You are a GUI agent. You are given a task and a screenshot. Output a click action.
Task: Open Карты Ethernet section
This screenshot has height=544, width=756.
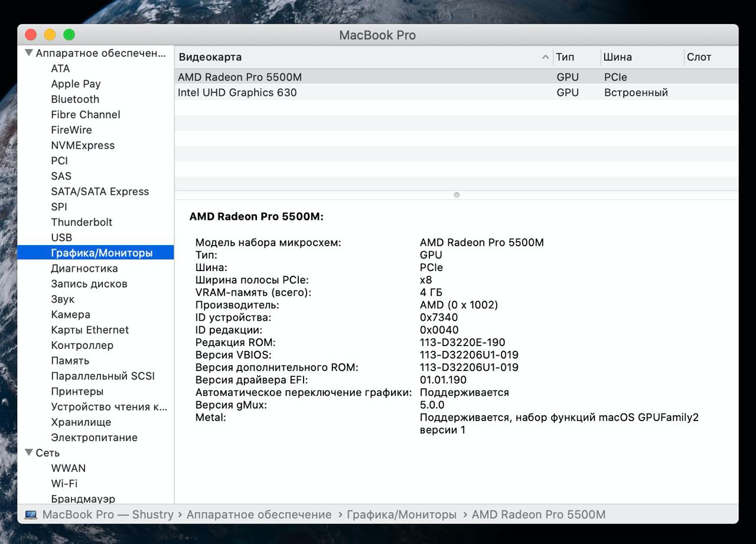(90, 330)
